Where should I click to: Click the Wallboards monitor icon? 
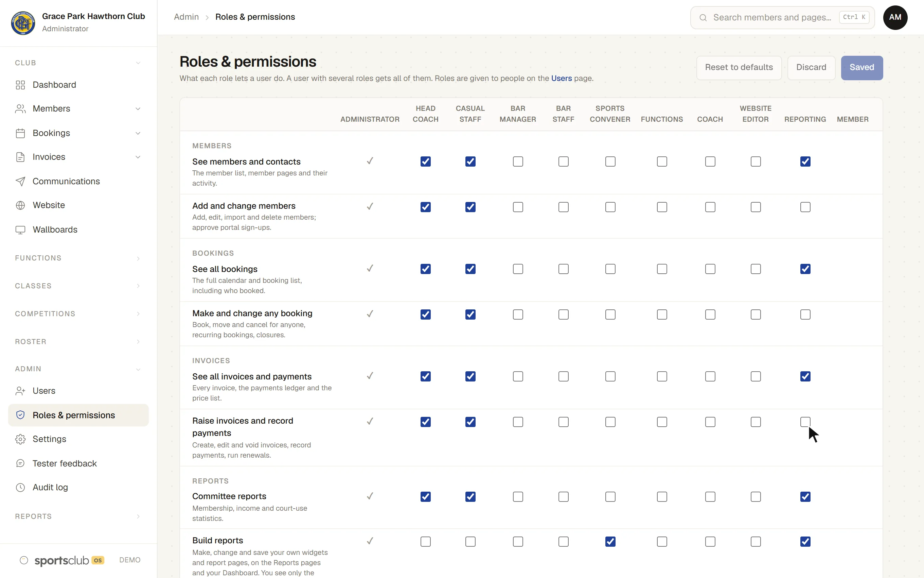pos(20,230)
